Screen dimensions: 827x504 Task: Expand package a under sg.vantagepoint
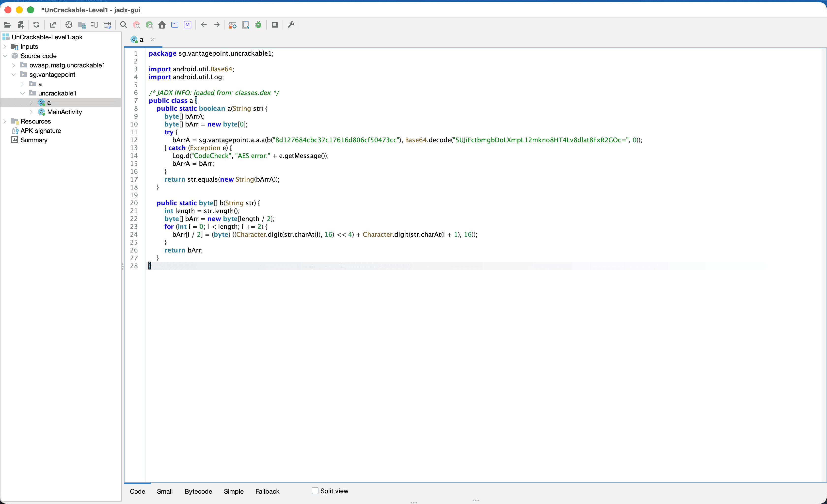(x=22, y=84)
